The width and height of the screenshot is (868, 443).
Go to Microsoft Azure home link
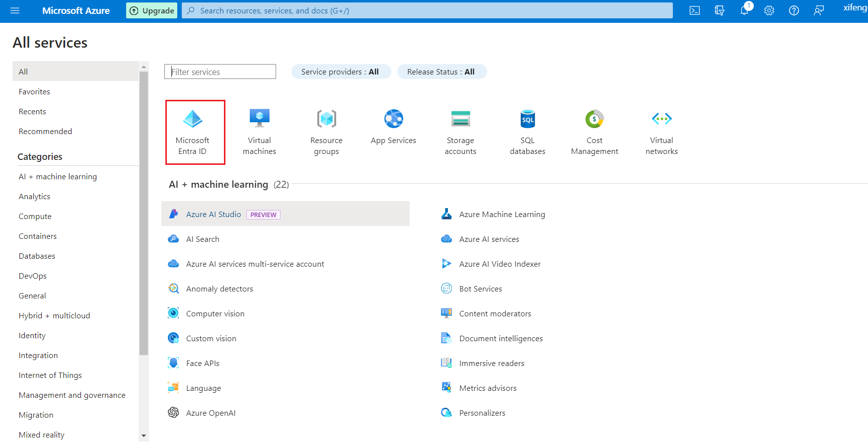[x=76, y=10]
